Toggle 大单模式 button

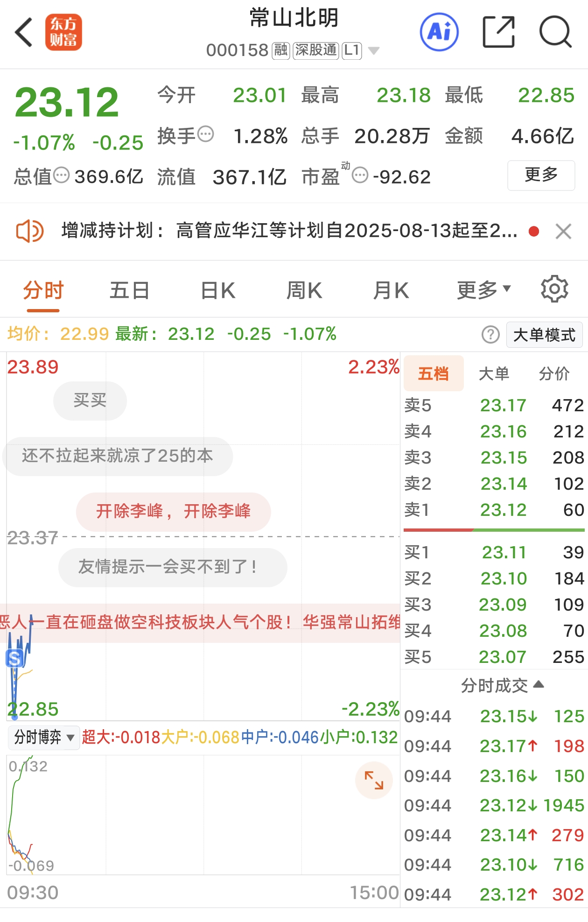[544, 335]
